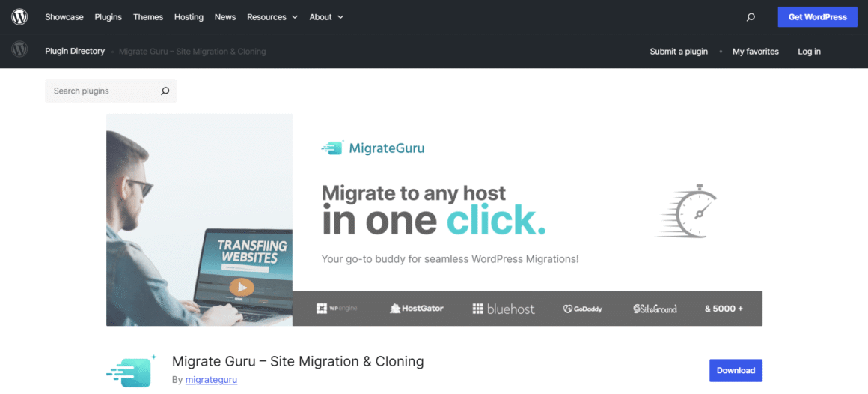The image size is (868, 394).
Task: Click the play button on laptop image
Action: click(242, 287)
